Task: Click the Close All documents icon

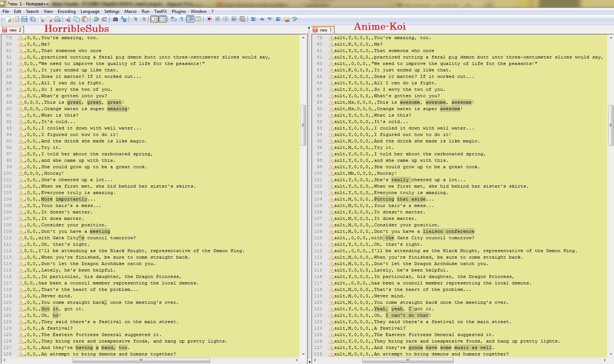Action: [x=49, y=19]
